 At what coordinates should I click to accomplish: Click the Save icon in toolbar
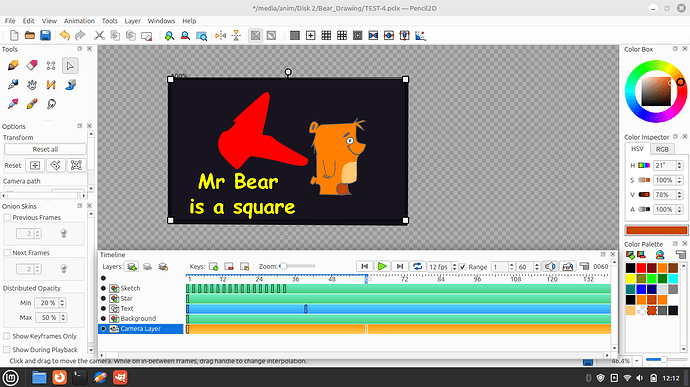(45, 35)
